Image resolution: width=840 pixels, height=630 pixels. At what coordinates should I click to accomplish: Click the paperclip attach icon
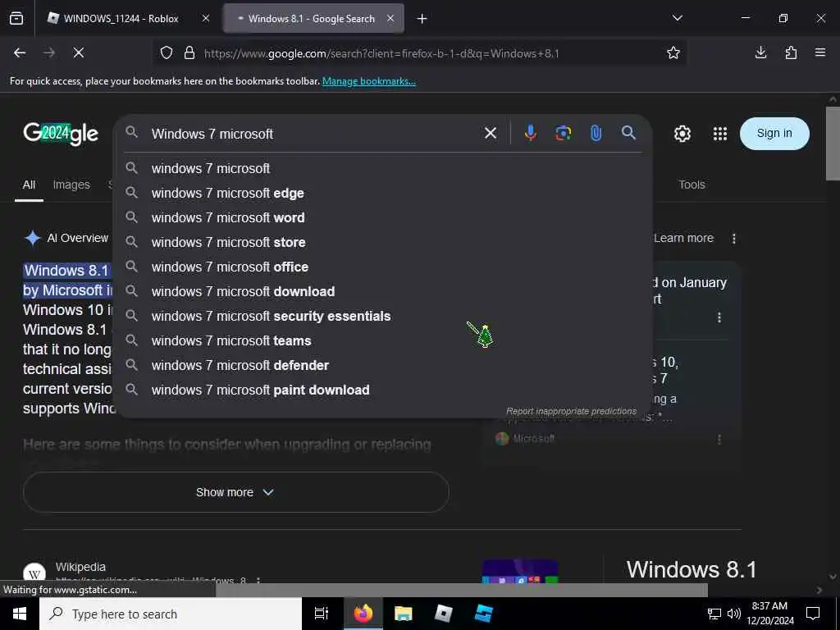coord(596,133)
